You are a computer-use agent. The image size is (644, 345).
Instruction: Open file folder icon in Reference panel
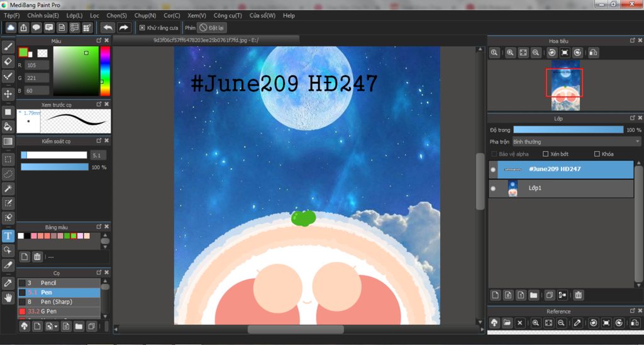508,323
